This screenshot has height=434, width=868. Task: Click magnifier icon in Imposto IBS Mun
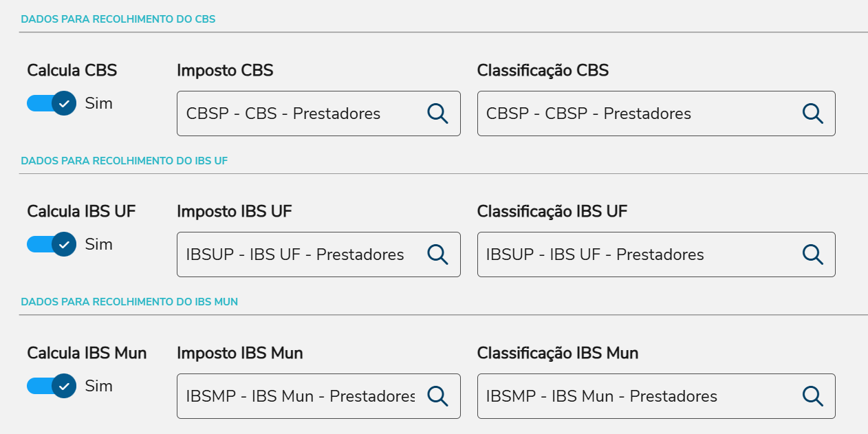pos(437,395)
